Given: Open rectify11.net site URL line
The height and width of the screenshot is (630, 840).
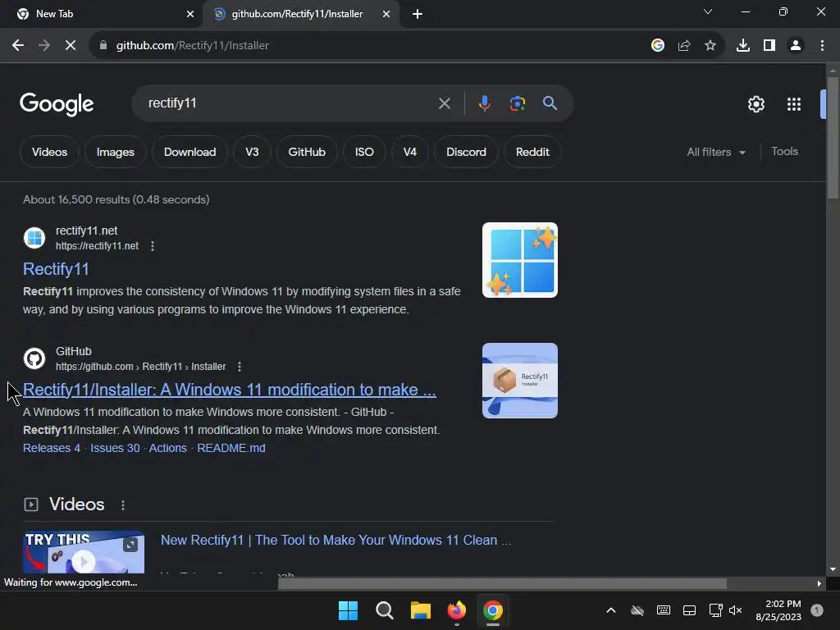Looking at the screenshot, I should pos(97,246).
